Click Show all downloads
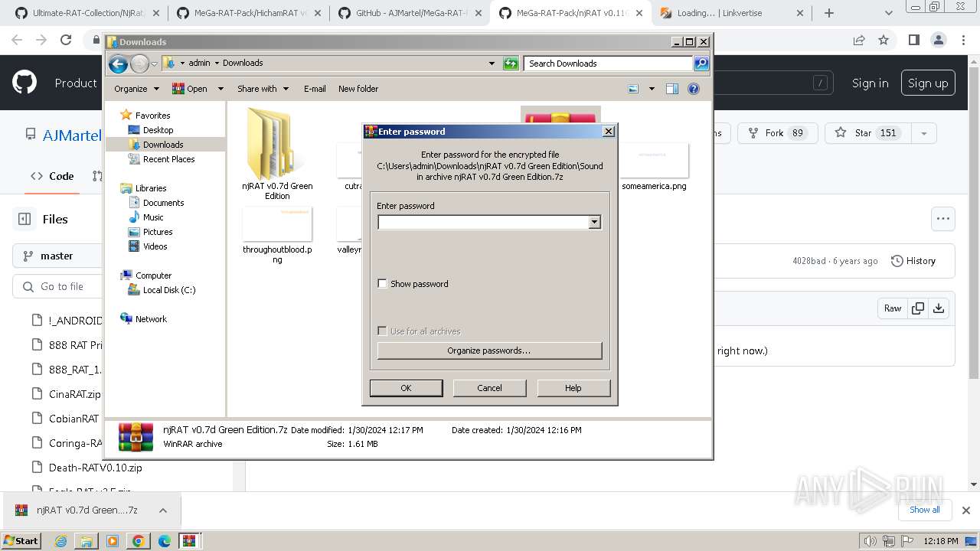Image resolution: width=980 pixels, height=551 pixels. (x=925, y=510)
